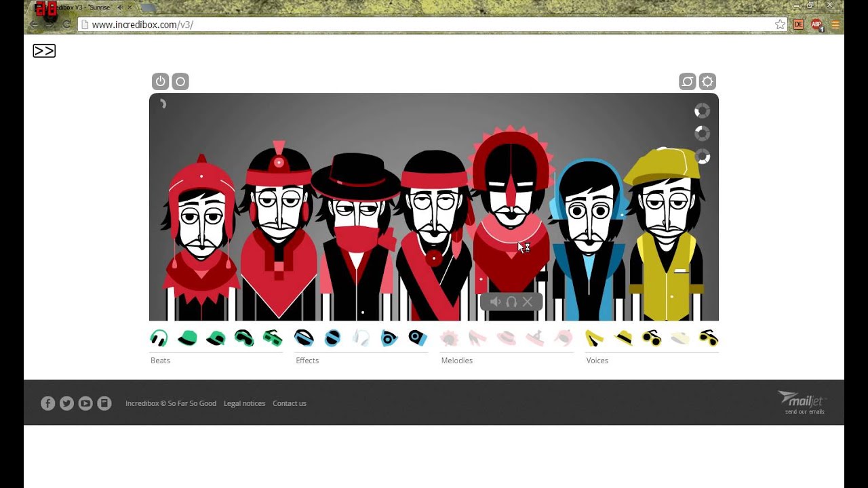
Task: Start recording with the circle record button
Action: click(180, 81)
